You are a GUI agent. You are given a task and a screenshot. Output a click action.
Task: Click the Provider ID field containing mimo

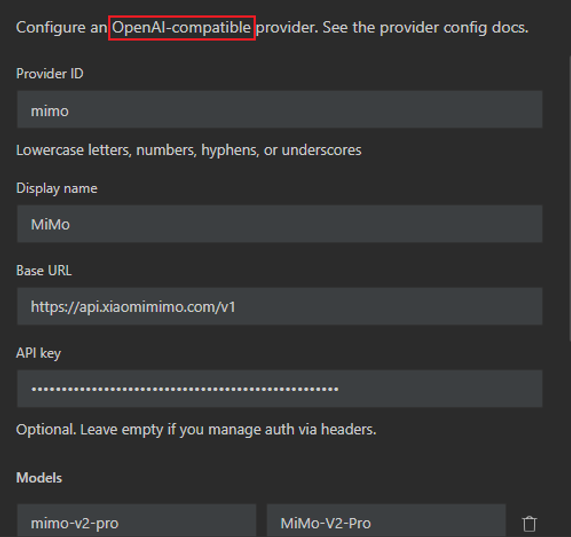[280, 110]
